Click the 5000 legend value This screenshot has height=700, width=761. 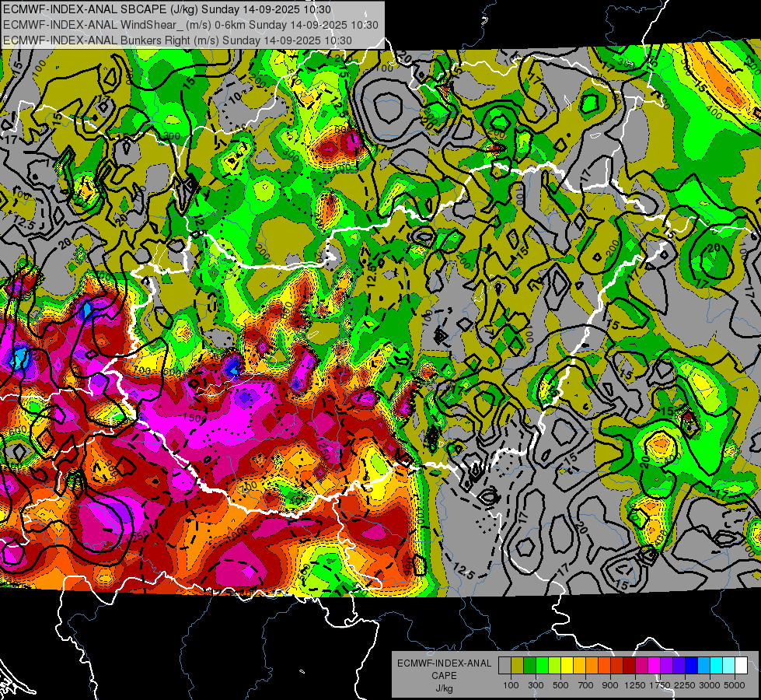coord(735,685)
